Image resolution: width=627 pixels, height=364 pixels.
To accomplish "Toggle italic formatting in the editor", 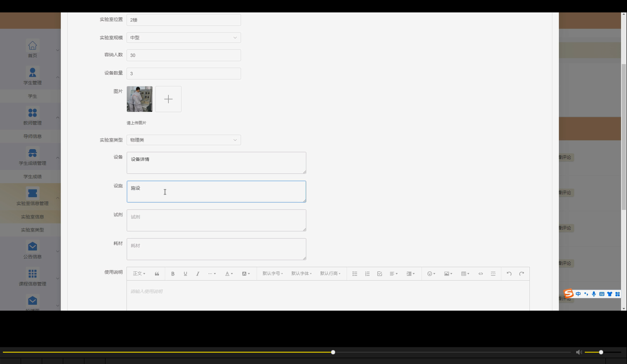I will 198,274.
